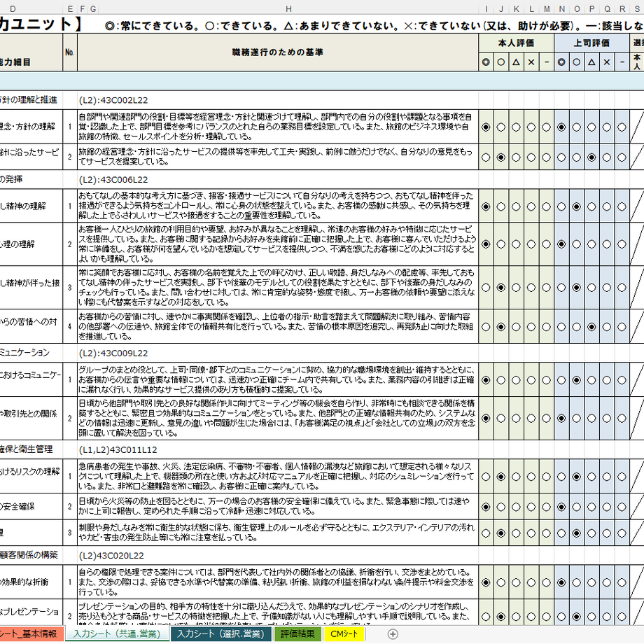Select supervisor − for 効果的な折衝 row

[622, 582]
